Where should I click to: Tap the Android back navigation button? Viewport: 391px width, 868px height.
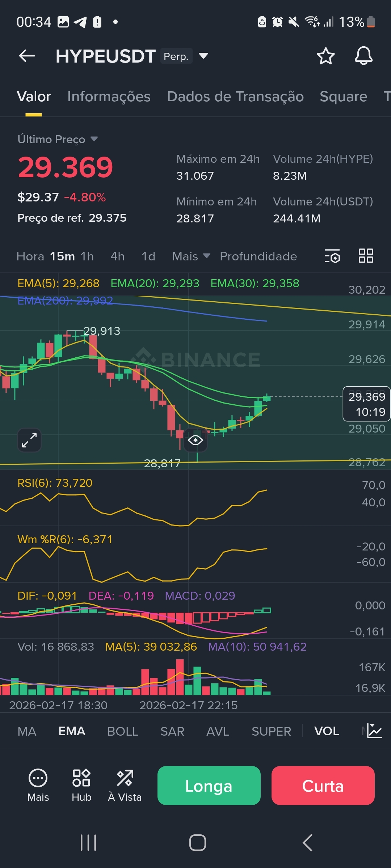pos(307,843)
